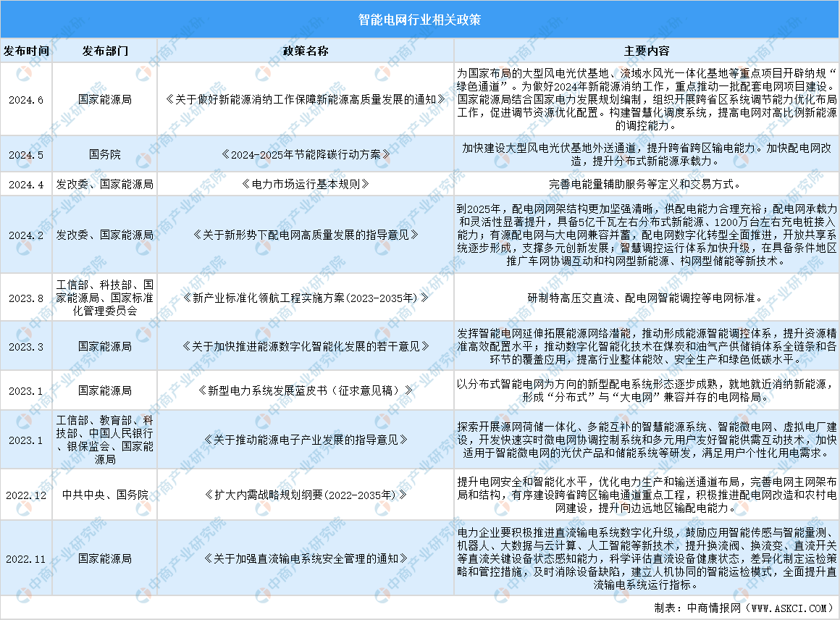Screen dimensions: 840x620
Task: Select policy "《扩大内需战略规划纲要(2022-2035年)》"
Action: [306, 495]
